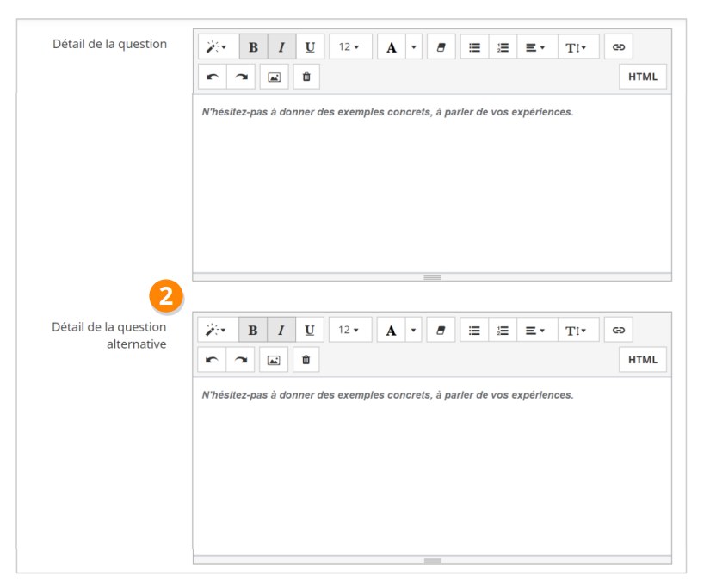Screen dimensions: 710x588
Task: Undo in the Détail de la question editor
Action: [x=212, y=77]
